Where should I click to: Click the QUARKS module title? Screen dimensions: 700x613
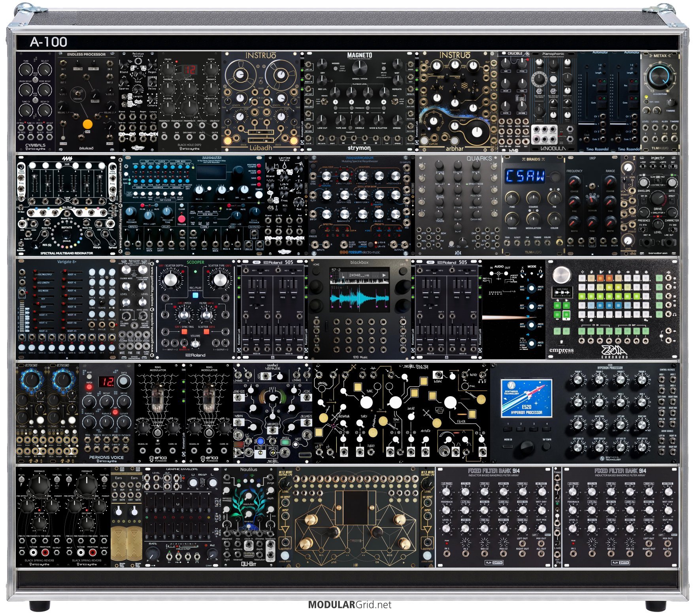479,158
